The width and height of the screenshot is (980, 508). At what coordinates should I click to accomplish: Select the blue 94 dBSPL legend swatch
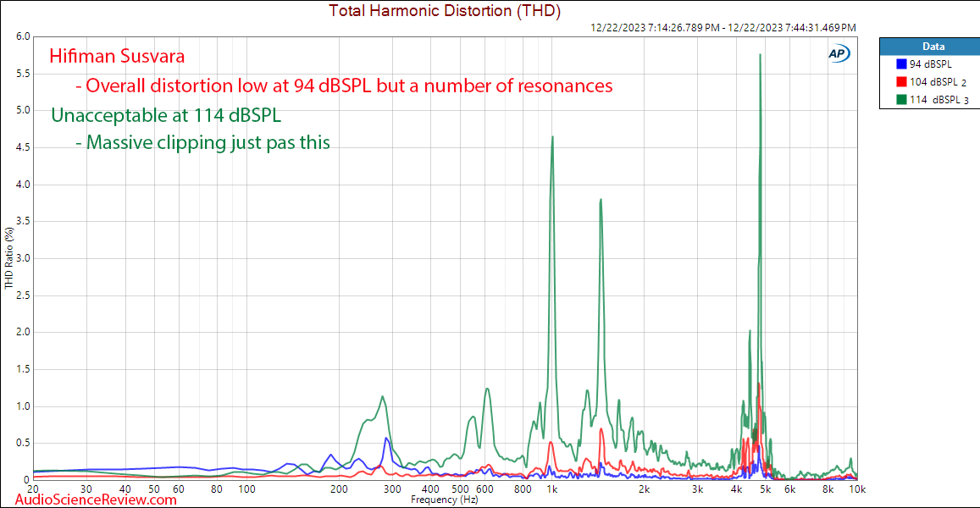(x=901, y=64)
